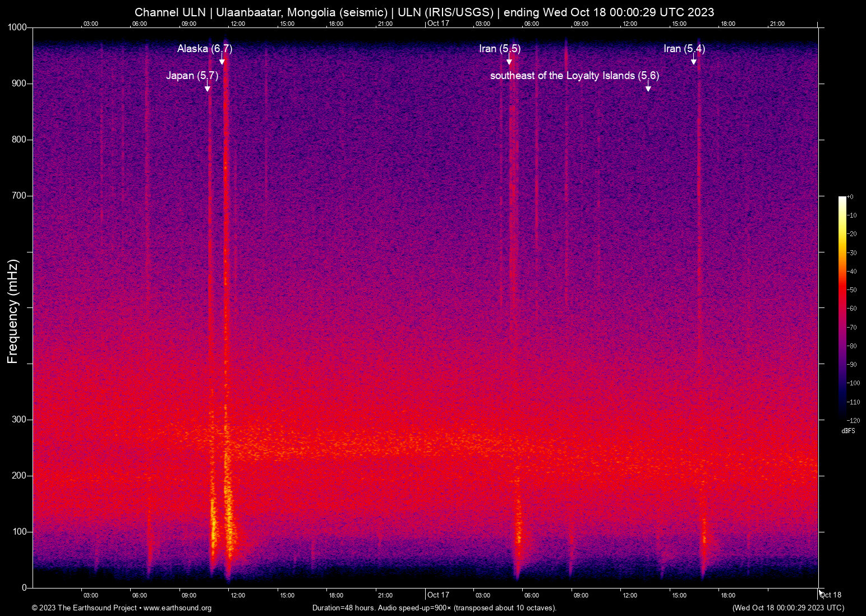Click the (Wed Oct 18 00:00:29 2023 UTC) timestamp
Screen dimensions: 866x616
pyautogui.click(x=788, y=608)
